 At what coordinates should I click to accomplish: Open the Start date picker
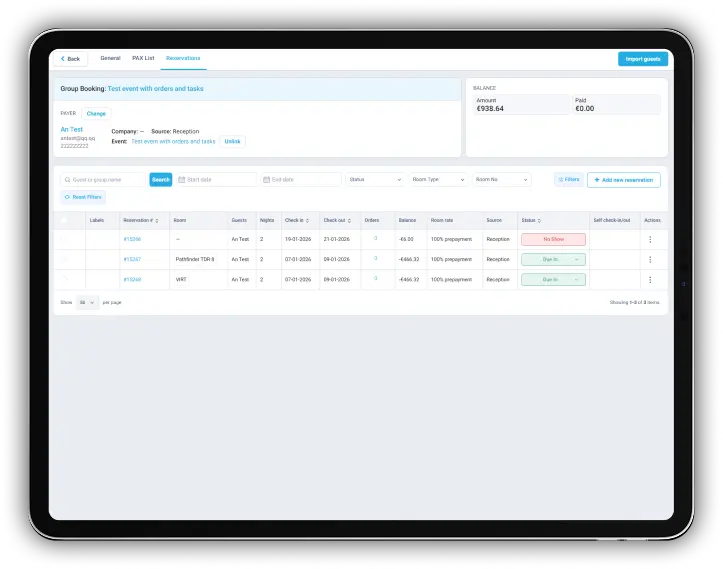click(x=216, y=180)
